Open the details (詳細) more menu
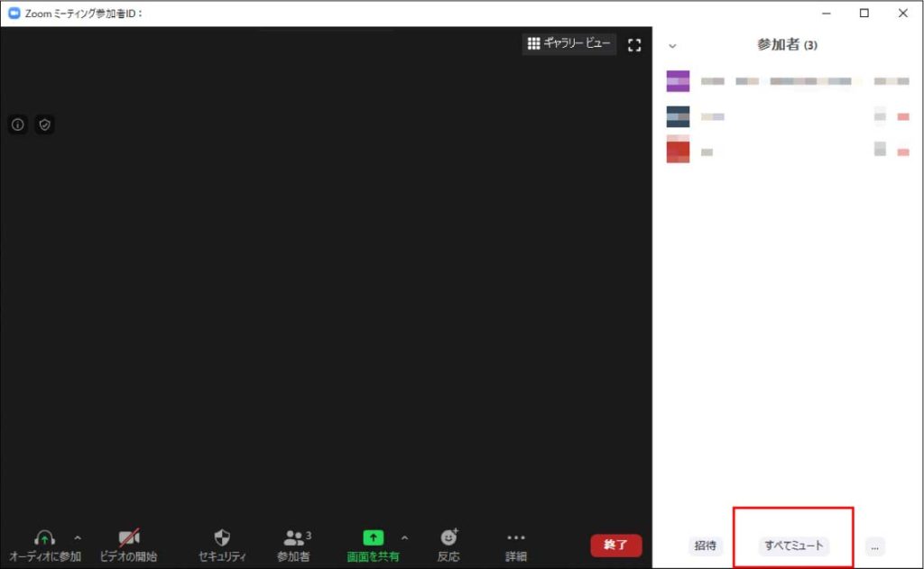924x569 pixels. click(x=516, y=545)
